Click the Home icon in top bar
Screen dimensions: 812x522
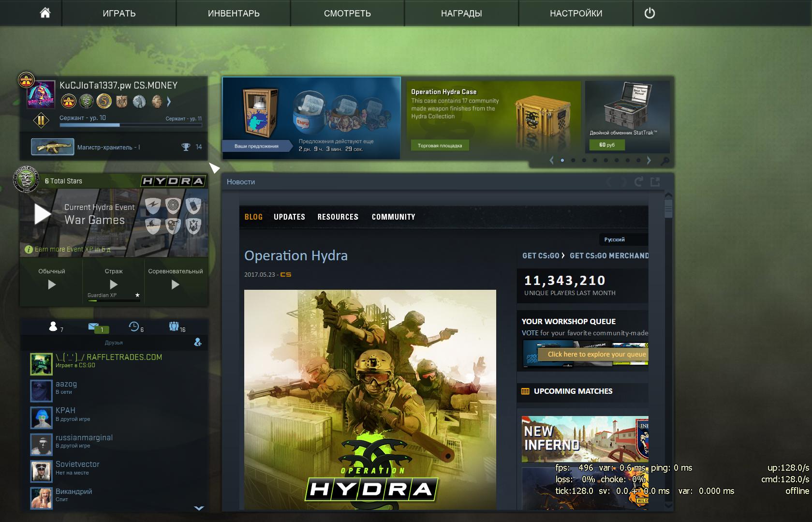pyautogui.click(x=45, y=13)
